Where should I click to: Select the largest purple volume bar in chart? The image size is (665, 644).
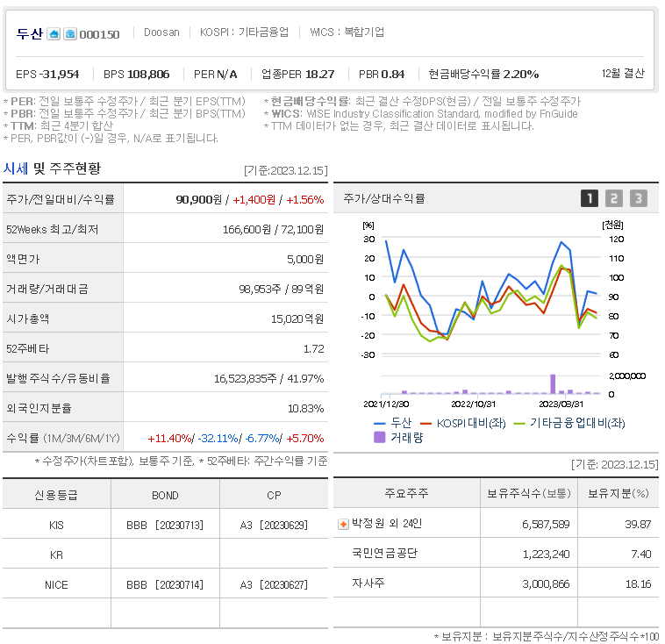coord(553,384)
